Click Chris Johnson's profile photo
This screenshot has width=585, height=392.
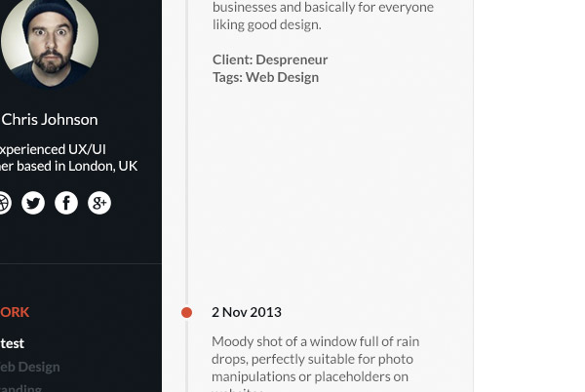tap(49, 43)
